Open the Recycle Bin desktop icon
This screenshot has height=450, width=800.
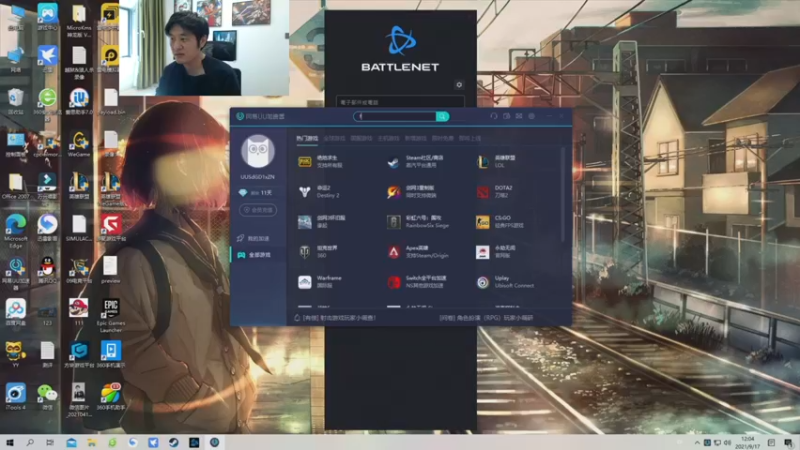coord(16,102)
